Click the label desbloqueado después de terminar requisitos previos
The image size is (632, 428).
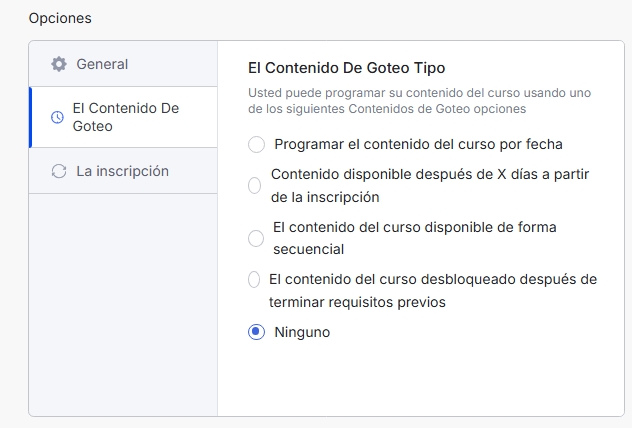coord(433,291)
